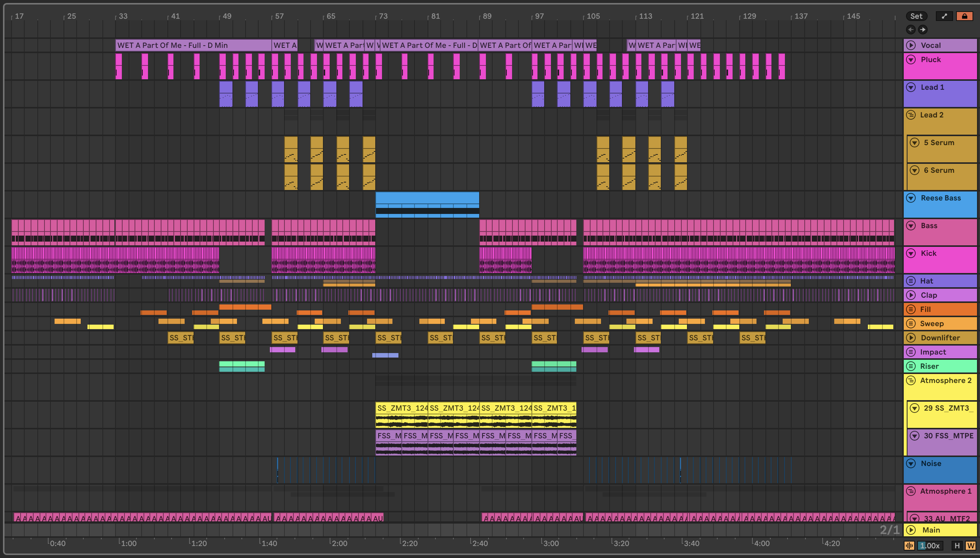Click the Riser group track icon
This screenshot has width=980, height=558.
point(911,366)
